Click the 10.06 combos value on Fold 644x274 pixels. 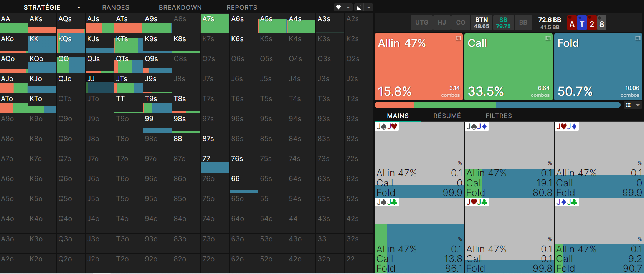point(632,88)
